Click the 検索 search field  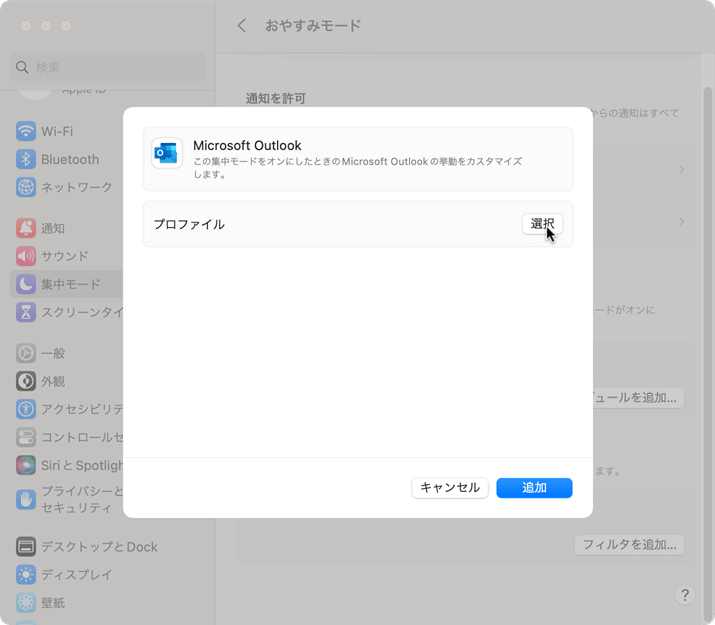coord(108,67)
